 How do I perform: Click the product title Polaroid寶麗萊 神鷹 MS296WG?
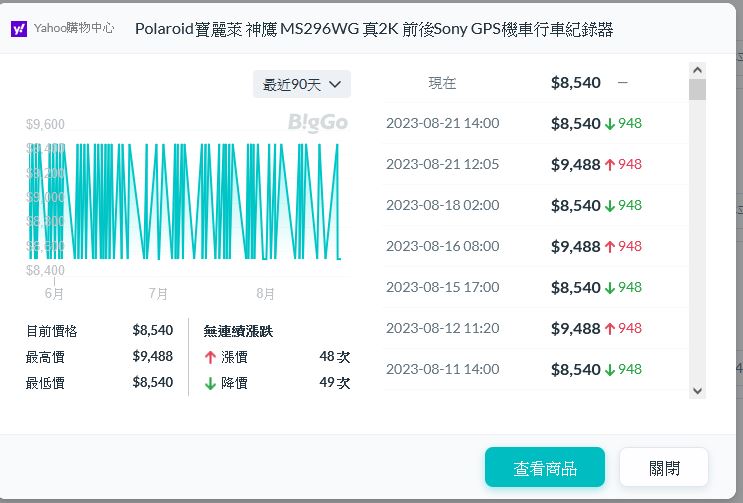[373, 29]
